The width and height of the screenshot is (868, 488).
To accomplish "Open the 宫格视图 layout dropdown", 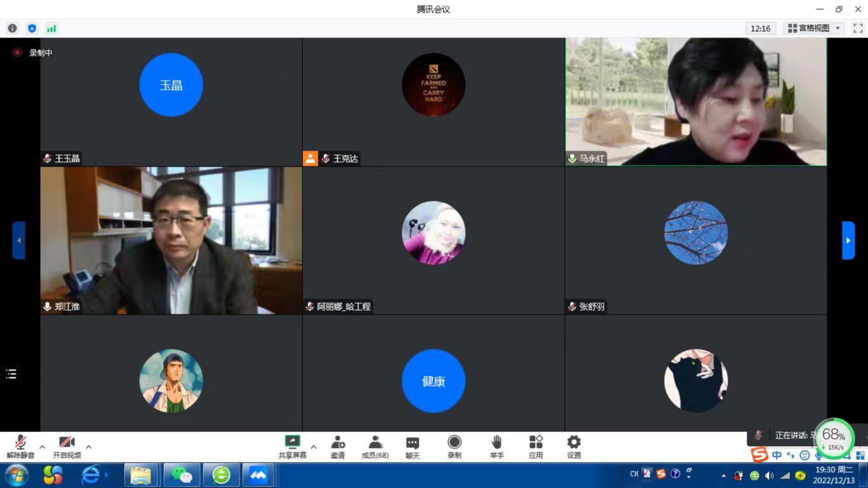I will pyautogui.click(x=814, y=29).
